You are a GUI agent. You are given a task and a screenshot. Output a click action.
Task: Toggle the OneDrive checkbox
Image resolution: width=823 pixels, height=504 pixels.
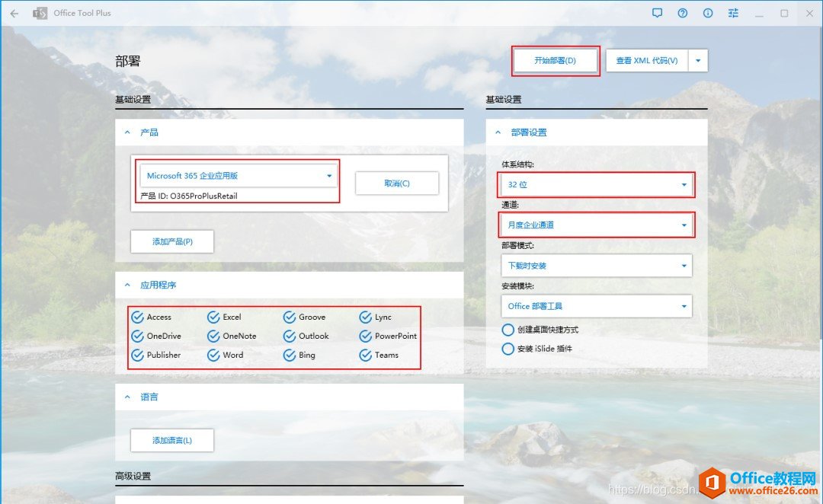click(138, 336)
